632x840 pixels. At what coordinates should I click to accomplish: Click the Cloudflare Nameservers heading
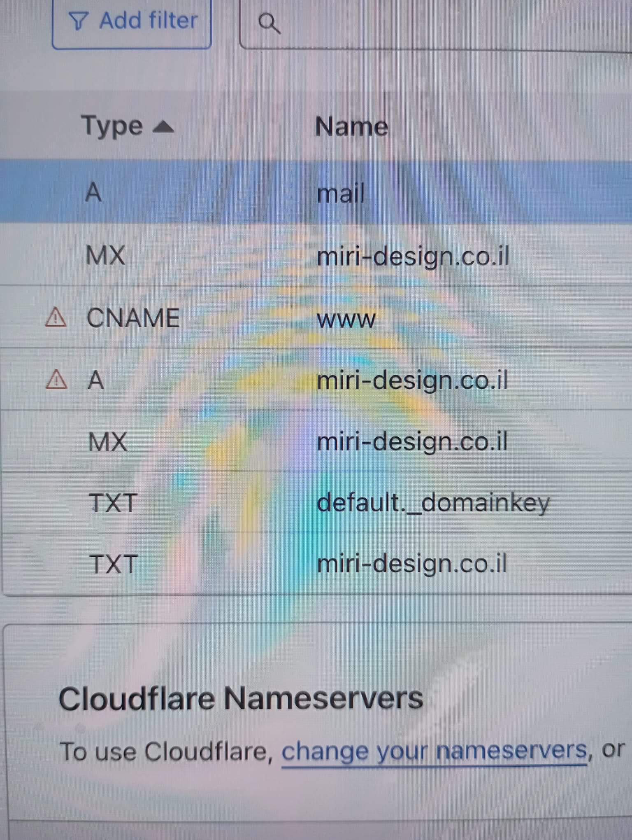pyautogui.click(x=241, y=699)
